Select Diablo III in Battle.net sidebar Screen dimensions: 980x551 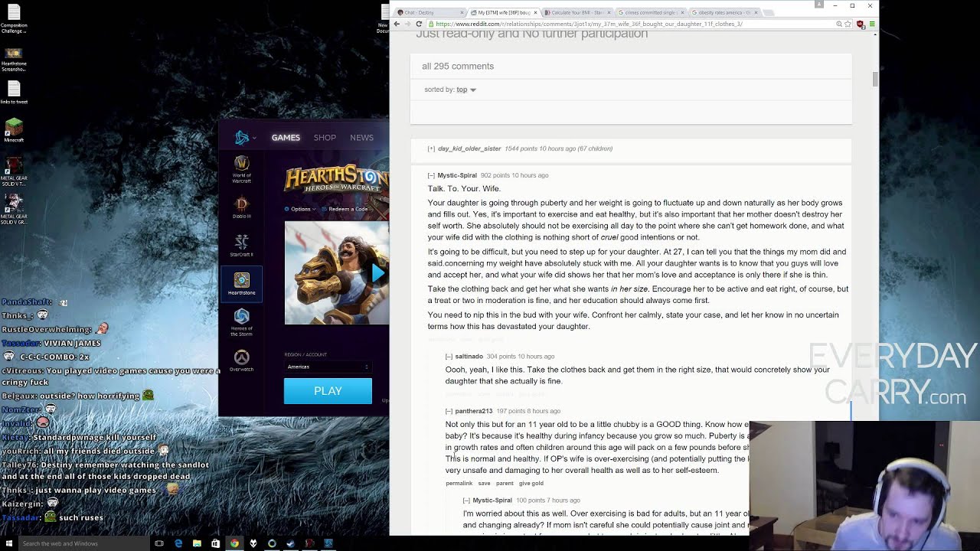[x=241, y=207]
